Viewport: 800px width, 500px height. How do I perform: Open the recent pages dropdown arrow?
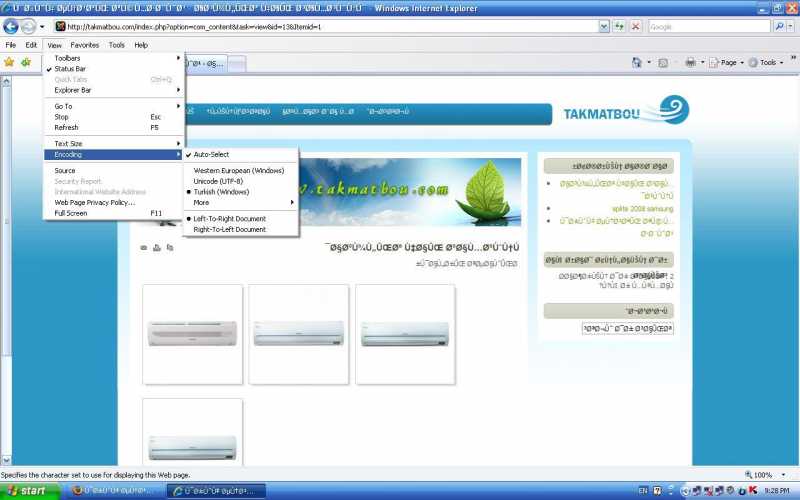point(42,27)
